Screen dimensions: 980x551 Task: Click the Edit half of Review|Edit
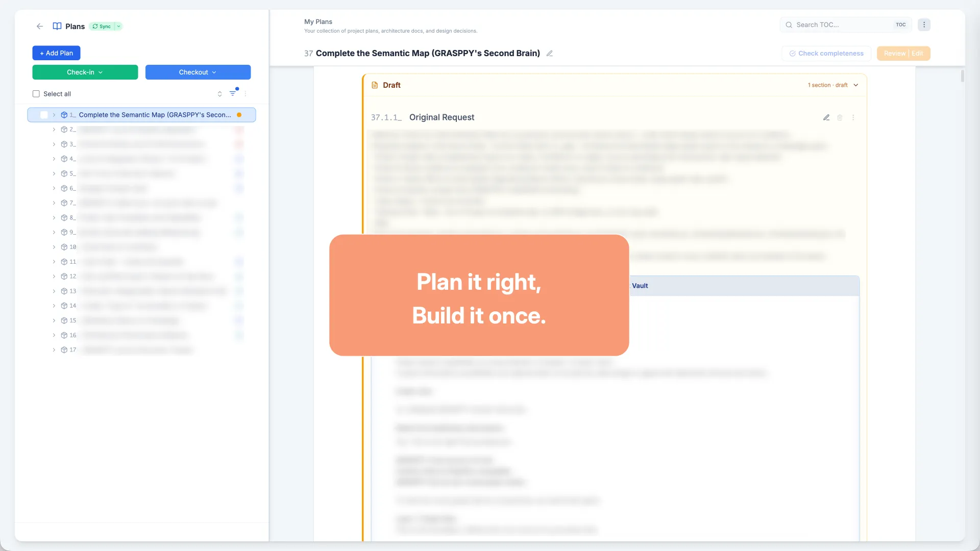pyautogui.click(x=917, y=54)
